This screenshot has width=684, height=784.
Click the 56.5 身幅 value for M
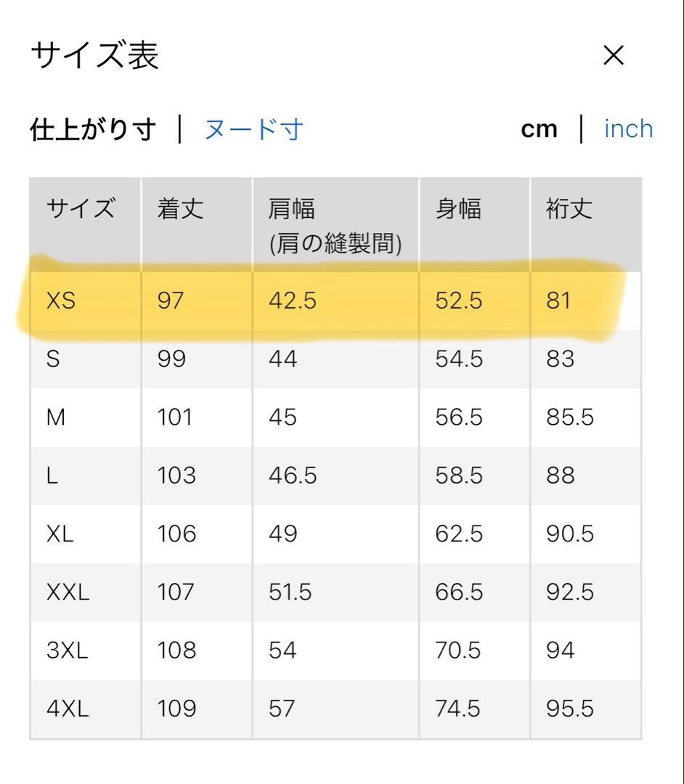coord(459,417)
